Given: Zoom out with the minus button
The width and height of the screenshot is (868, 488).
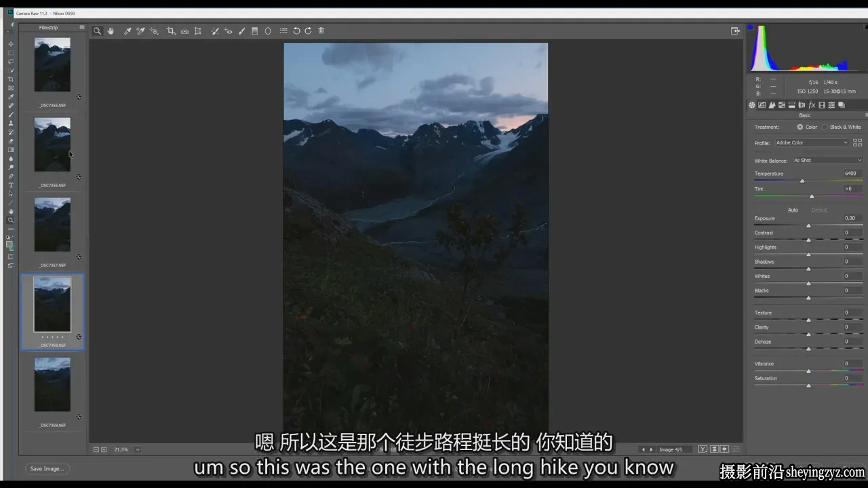Looking at the screenshot, I should (96, 449).
